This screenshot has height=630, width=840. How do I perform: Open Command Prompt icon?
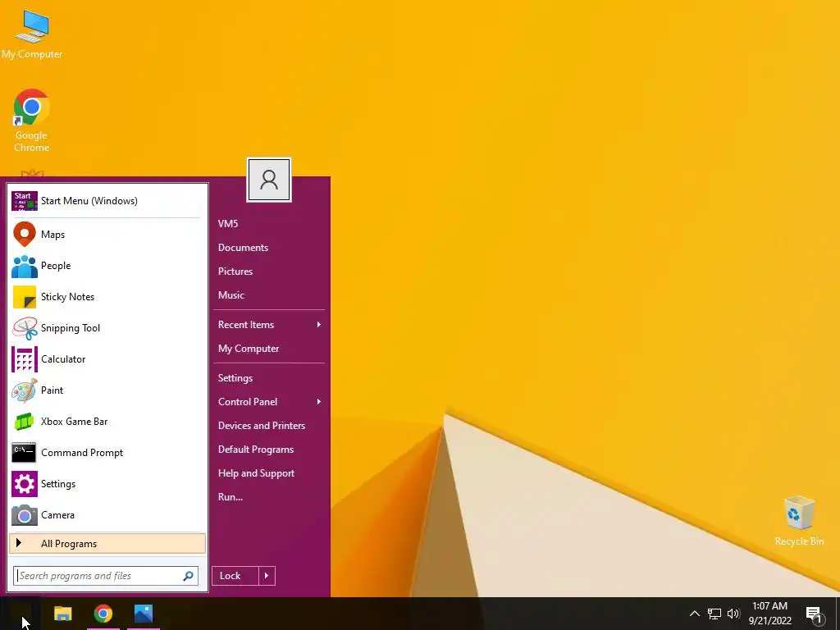coord(25,453)
